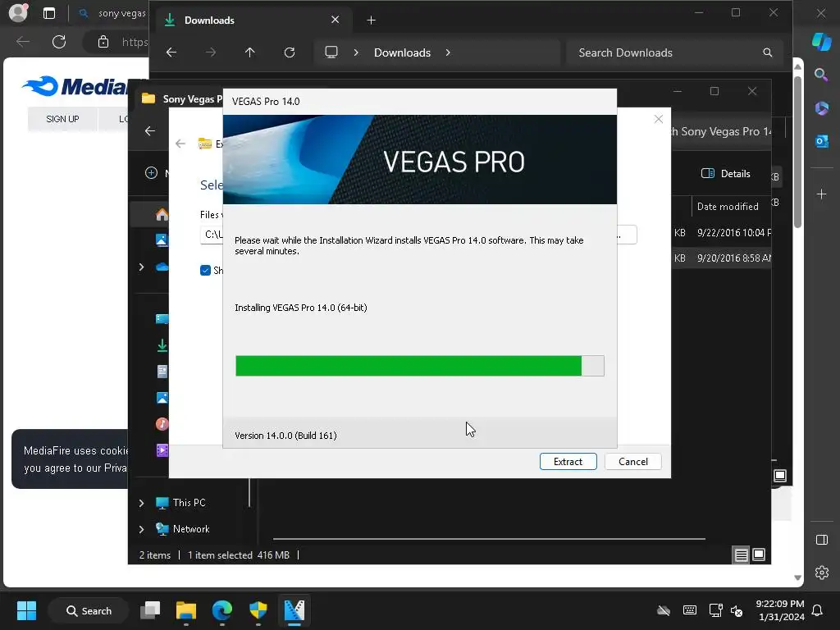This screenshot has width=840, height=630.
Task: Click the 9/20/2016 8:58 date cell
Action: (x=733, y=258)
